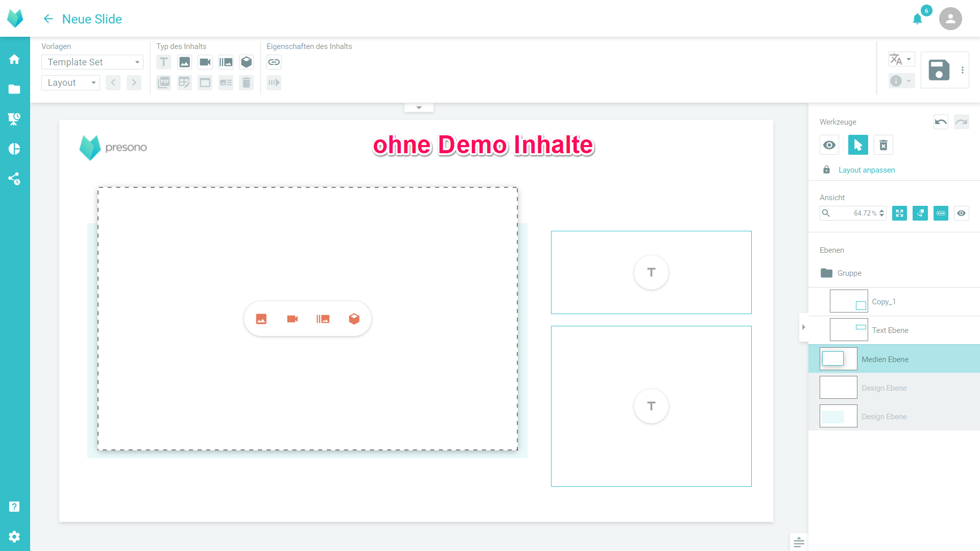The image size is (980, 551).
Task: Activate the selection pointer tool
Action: coord(857,145)
